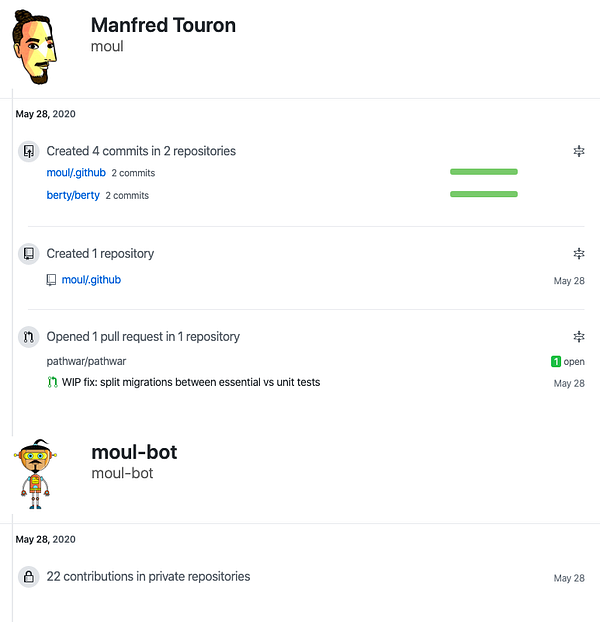Click the lock icon for private contributions
The width and height of the screenshot is (600, 622).
[29, 577]
